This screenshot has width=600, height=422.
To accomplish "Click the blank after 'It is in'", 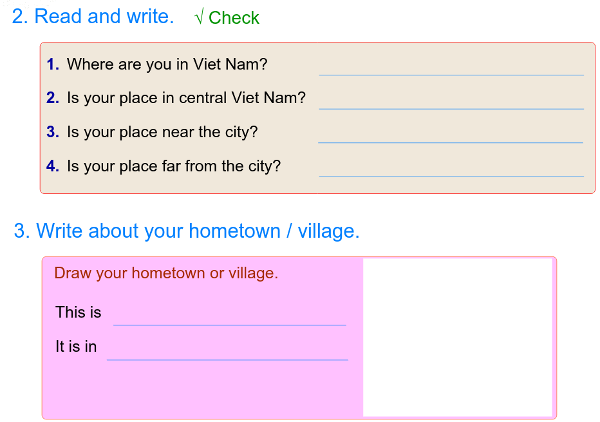I will (x=227, y=349).
